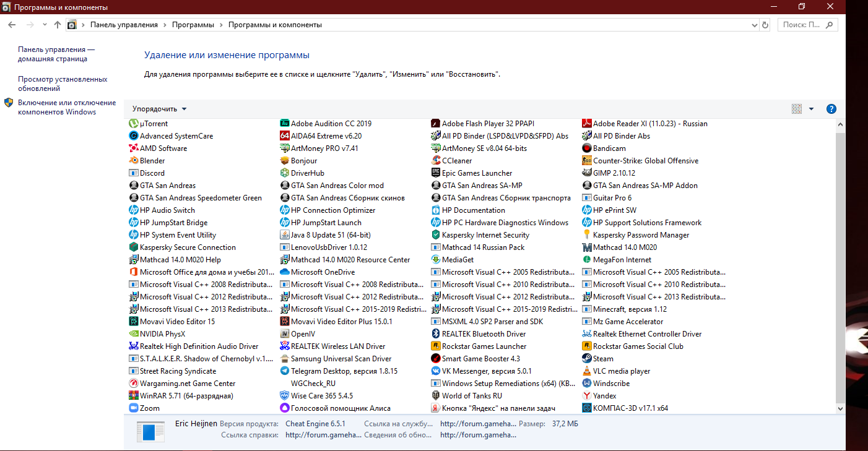Image resolution: width=868 pixels, height=451 pixels.
Task: Click the Counter-Strike: Global Offensive icon
Action: [587, 161]
